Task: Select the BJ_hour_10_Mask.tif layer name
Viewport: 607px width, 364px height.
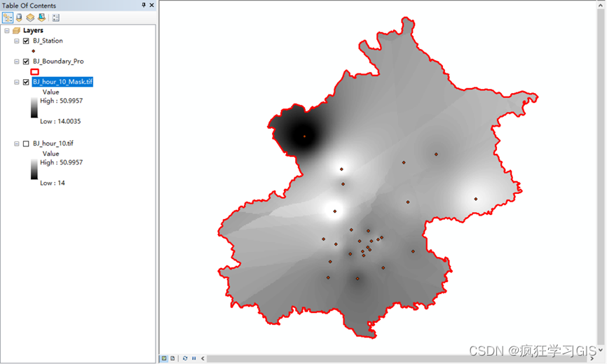Action: (x=62, y=81)
